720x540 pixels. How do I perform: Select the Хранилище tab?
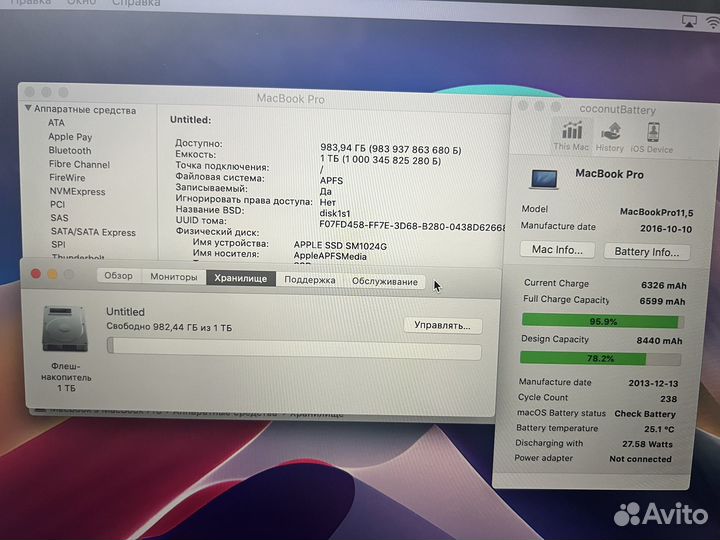(241, 278)
